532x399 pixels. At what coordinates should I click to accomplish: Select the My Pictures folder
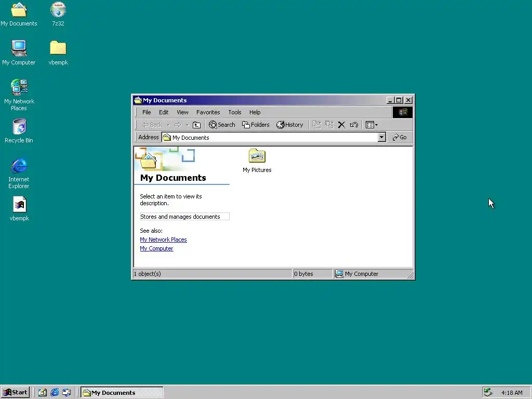(x=257, y=161)
